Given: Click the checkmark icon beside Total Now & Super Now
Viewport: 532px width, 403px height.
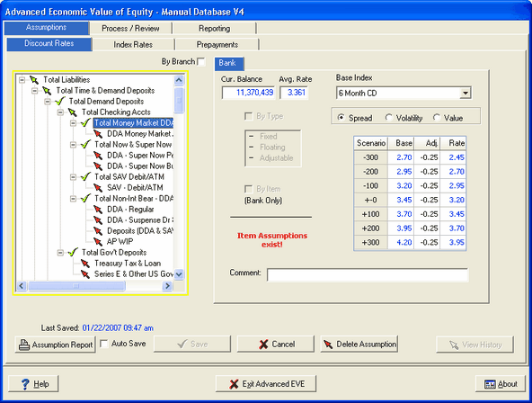Looking at the screenshot, I should (85, 145).
